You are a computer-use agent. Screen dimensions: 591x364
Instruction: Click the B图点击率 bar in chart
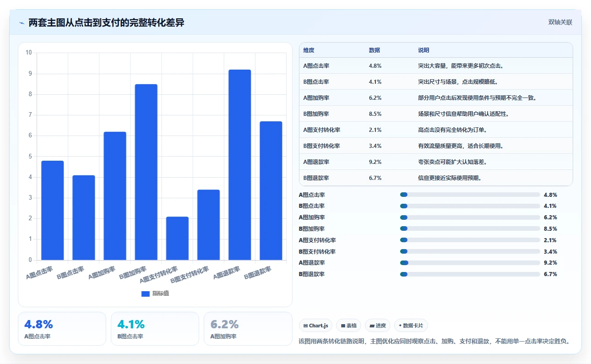tap(84, 217)
